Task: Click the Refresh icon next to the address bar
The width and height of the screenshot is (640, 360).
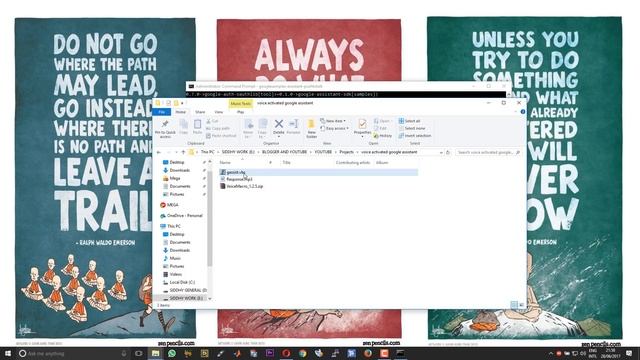Action: coord(448,152)
